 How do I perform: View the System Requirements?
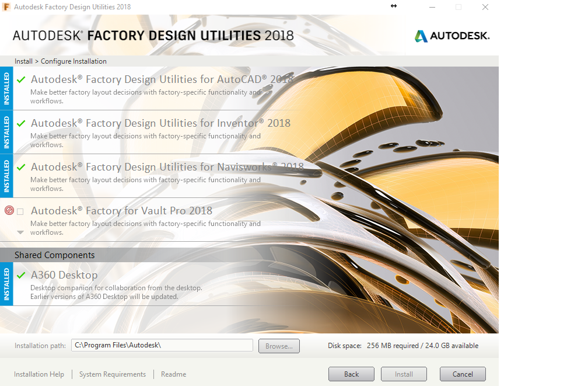[x=112, y=374]
